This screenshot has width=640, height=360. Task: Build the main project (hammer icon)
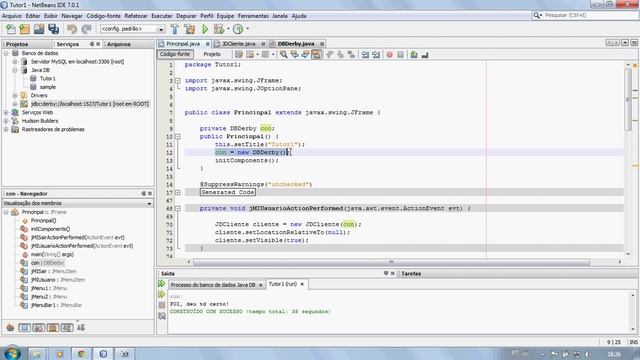[x=175, y=29]
